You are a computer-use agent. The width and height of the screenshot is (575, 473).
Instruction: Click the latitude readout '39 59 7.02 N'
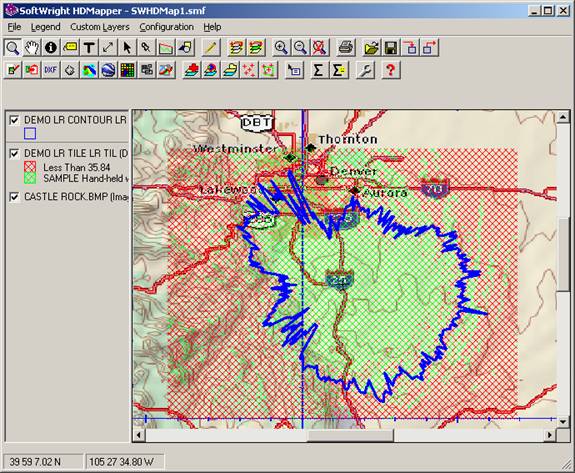(35, 462)
